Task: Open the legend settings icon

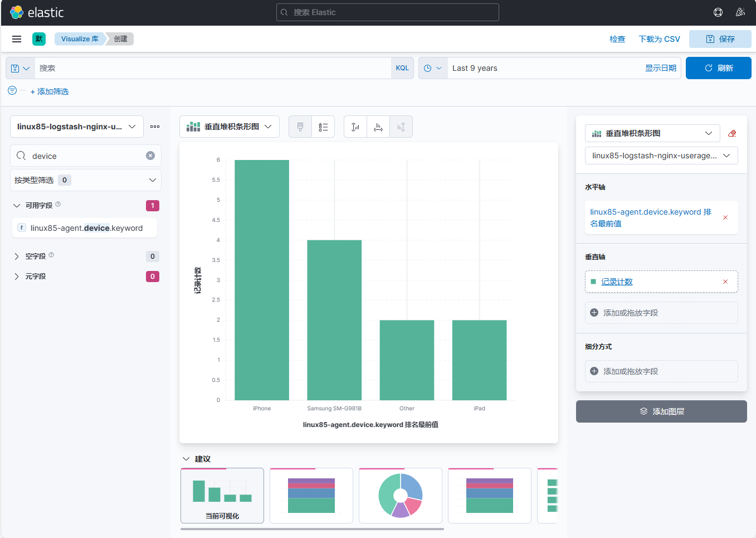Action: [x=323, y=127]
